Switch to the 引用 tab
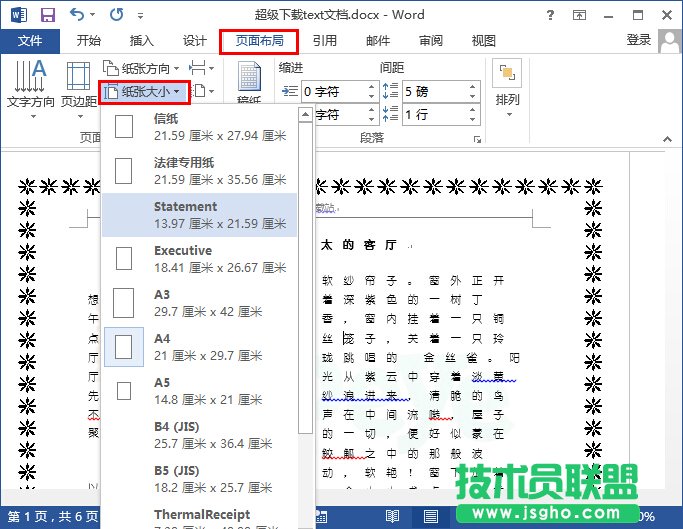 coord(325,41)
